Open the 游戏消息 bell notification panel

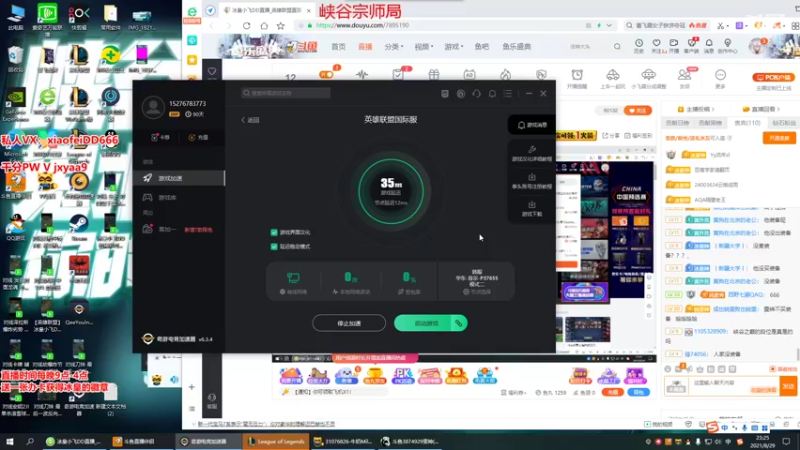tap(532, 125)
